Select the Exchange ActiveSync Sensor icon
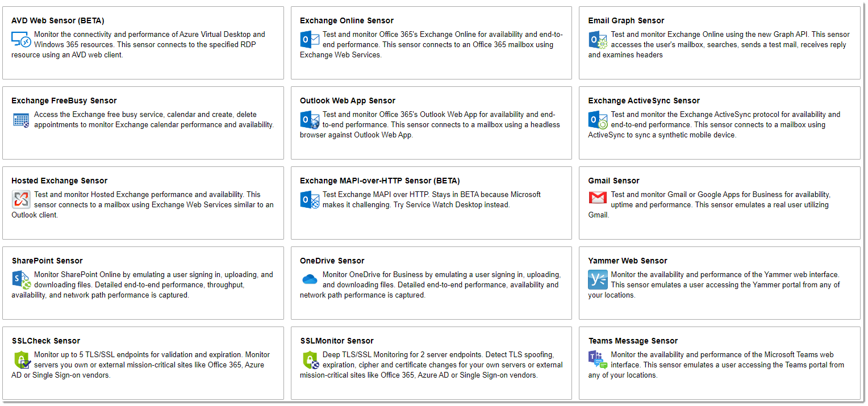 (598, 120)
